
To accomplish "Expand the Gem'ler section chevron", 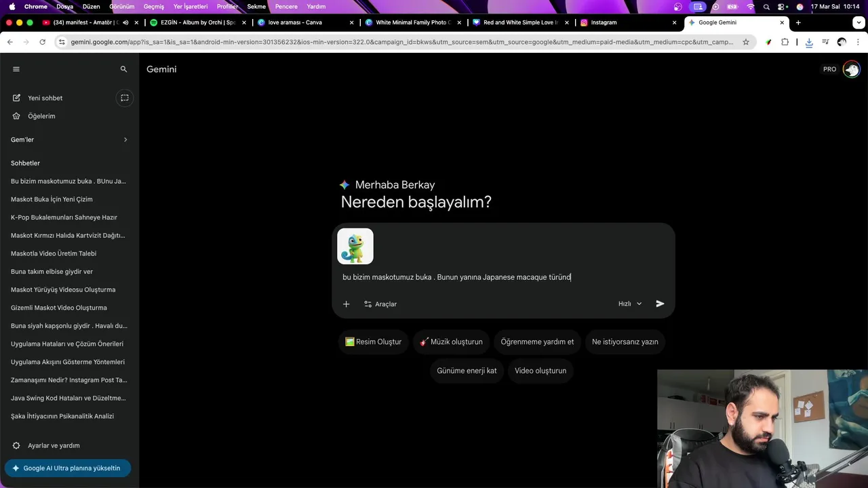I will (125, 140).
